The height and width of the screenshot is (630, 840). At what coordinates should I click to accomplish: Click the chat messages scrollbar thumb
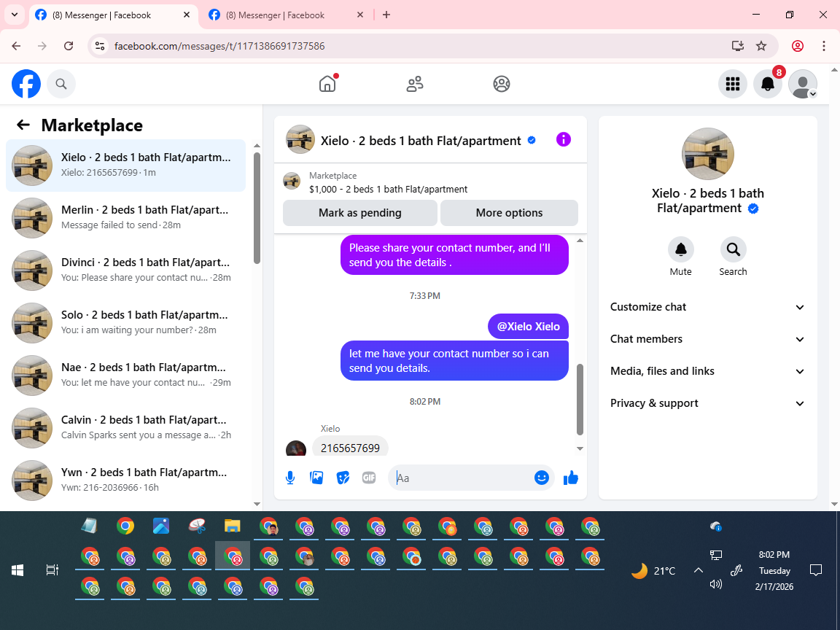pos(580,400)
